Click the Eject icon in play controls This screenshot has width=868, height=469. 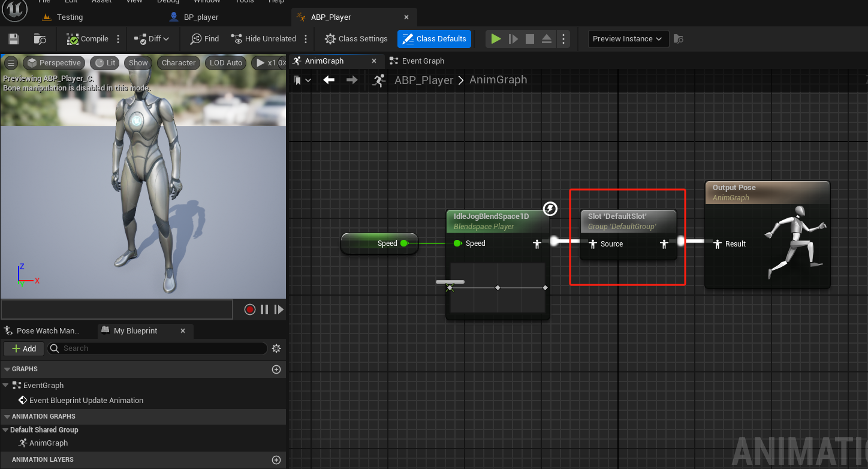(547, 39)
